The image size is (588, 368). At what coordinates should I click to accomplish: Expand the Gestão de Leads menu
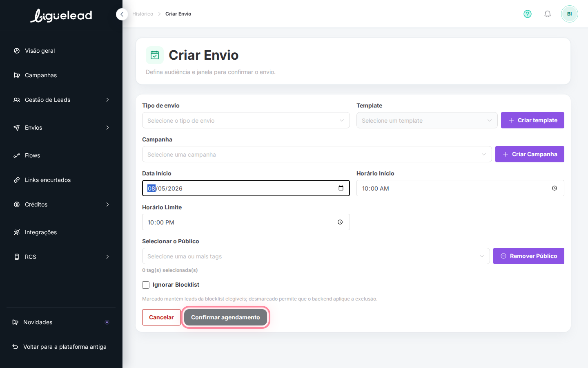(x=61, y=100)
